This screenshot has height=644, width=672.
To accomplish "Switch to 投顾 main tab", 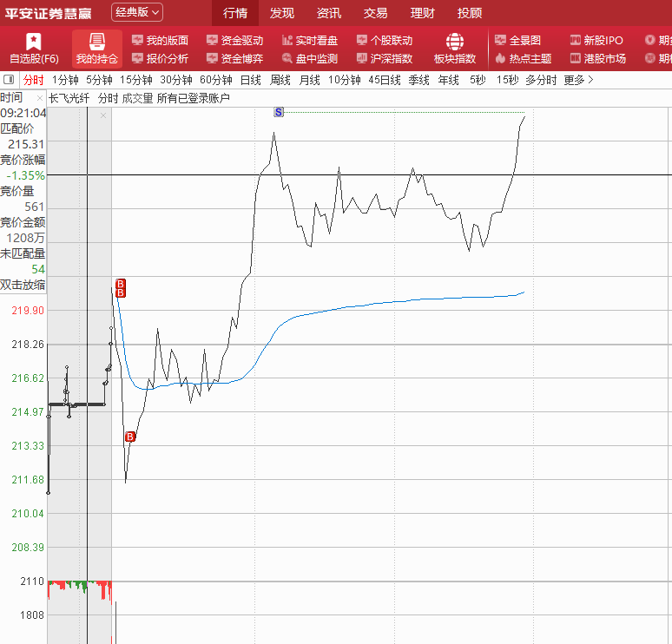I will tap(470, 13).
